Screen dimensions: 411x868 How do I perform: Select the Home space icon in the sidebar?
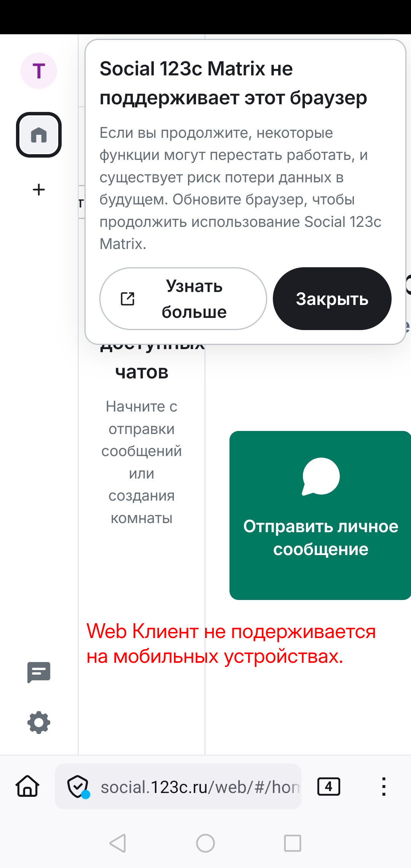pyautogui.click(x=39, y=135)
